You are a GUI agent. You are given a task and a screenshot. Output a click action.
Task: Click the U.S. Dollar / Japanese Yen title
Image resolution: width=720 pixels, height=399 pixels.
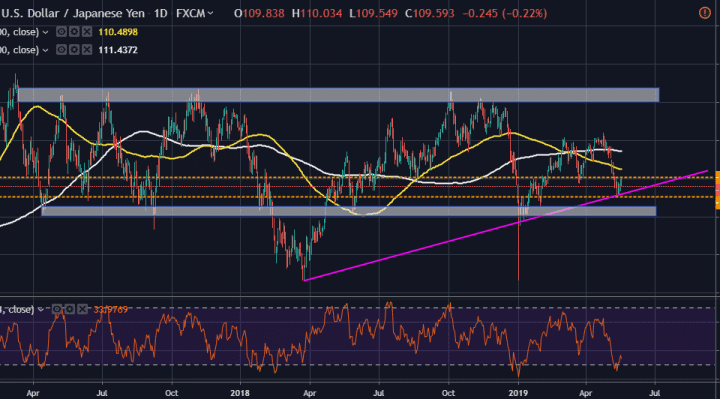click(x=74, y=13)
